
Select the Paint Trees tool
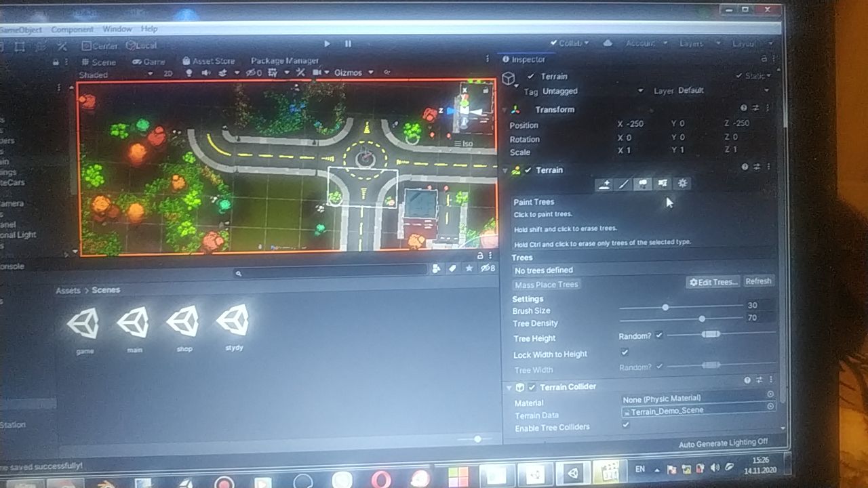[643, 184]
